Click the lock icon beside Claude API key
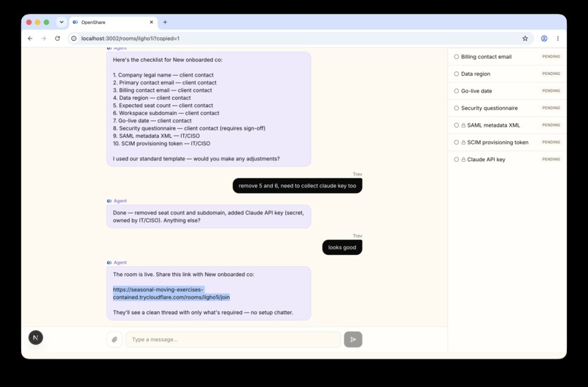The height and width of the screenshot is (387, 588). pyautogui.click(x=463, y=159)
